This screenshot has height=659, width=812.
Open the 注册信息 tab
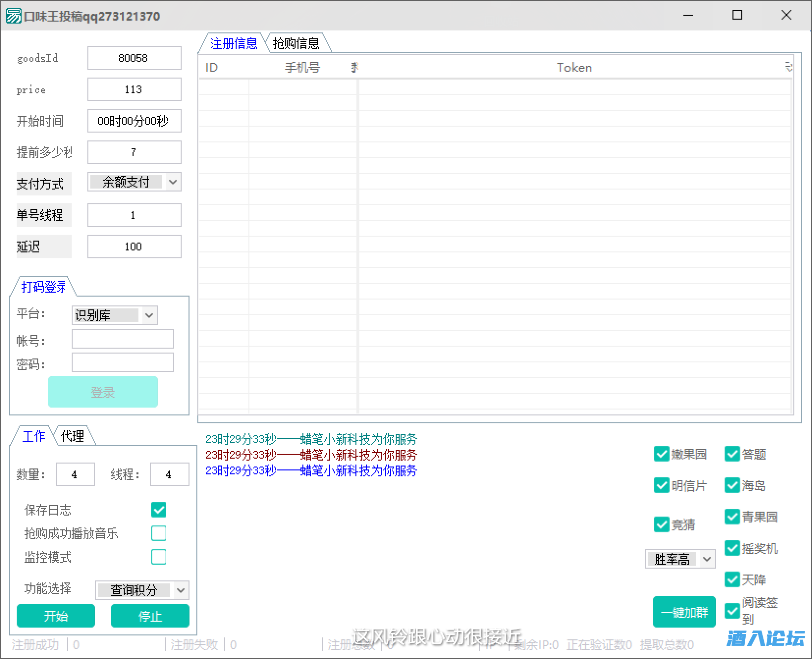(x=234, y=44)
